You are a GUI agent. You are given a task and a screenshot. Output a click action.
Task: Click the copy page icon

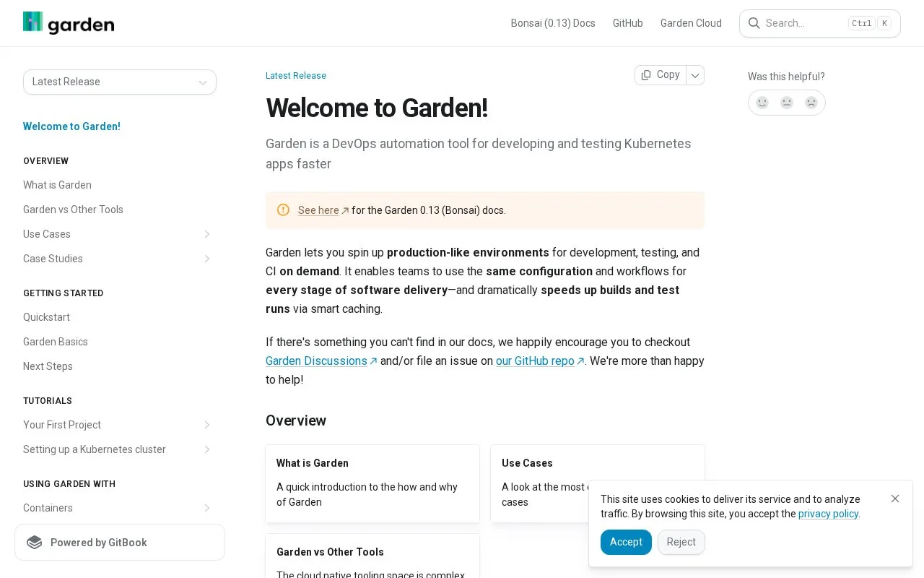646,75
